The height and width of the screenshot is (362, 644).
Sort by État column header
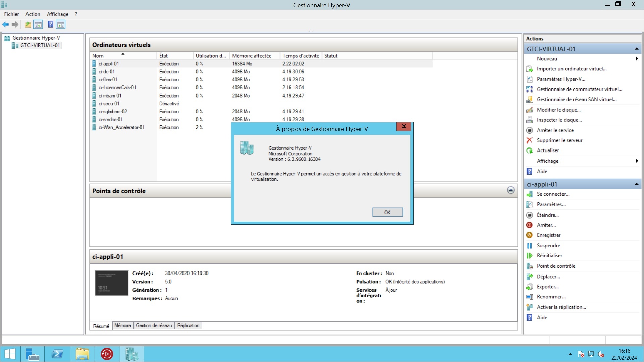pyautogui.click(x=175, y=56)
